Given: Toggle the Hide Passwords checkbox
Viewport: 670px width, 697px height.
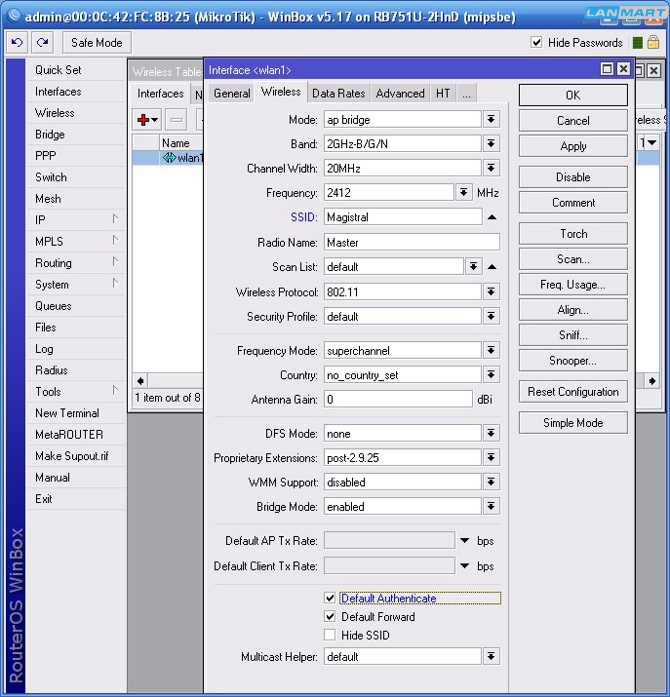Looking at the screenshot, I should tap(537, 42).
